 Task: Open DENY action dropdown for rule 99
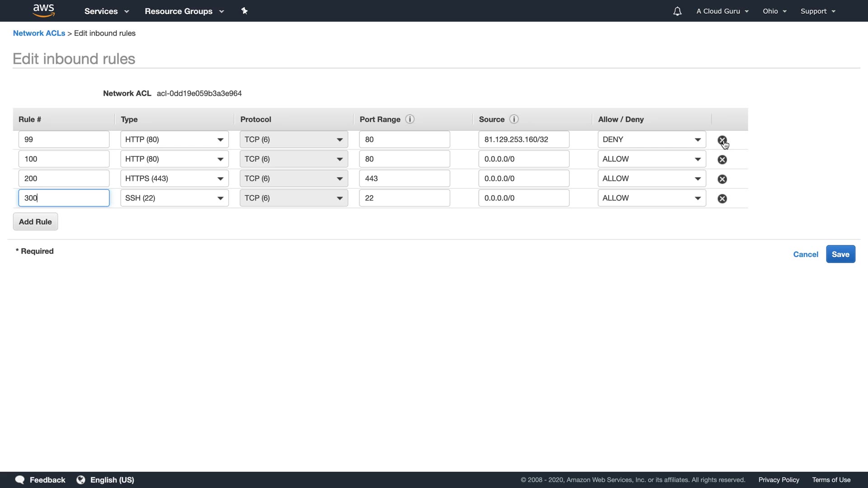coord(651,140)
